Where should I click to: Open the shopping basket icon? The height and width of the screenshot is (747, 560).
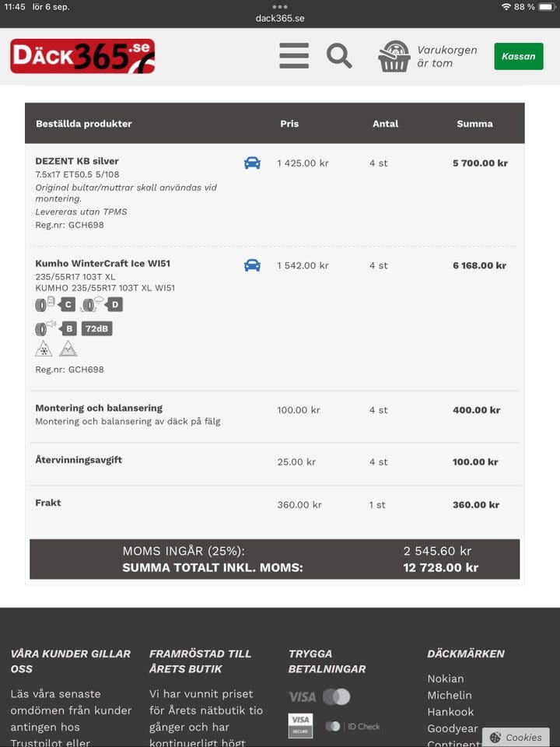point(394,56)
